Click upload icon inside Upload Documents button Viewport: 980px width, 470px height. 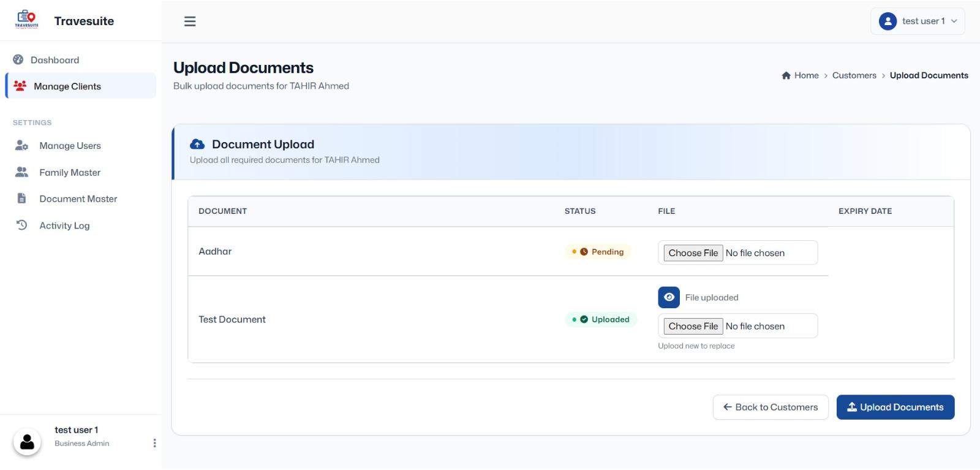click(852, 407)
